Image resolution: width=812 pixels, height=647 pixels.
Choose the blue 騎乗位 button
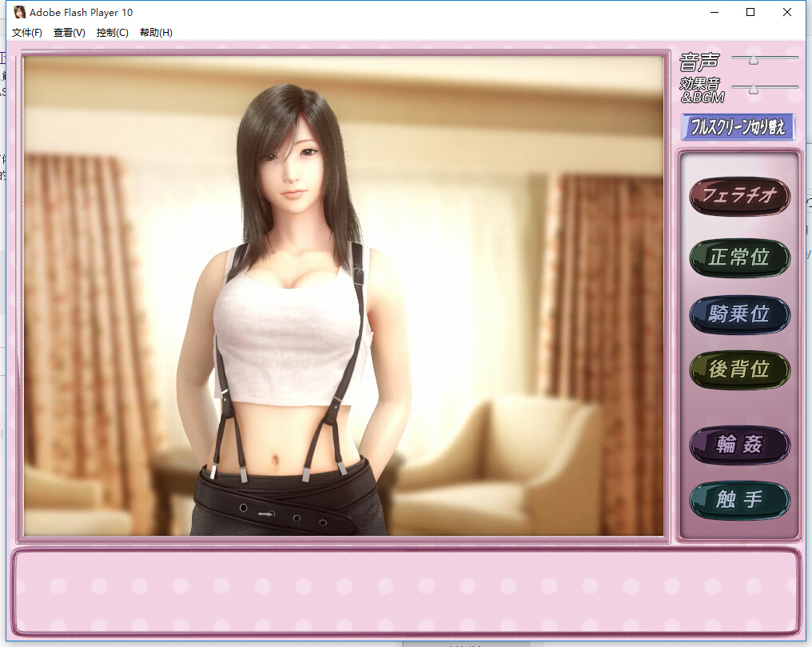[x=739, y=314]
